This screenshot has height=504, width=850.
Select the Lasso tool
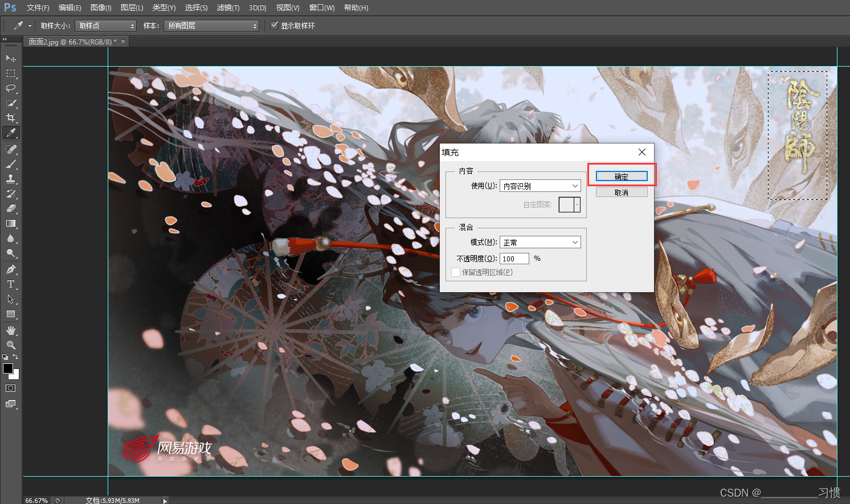(x=11, y=88)
